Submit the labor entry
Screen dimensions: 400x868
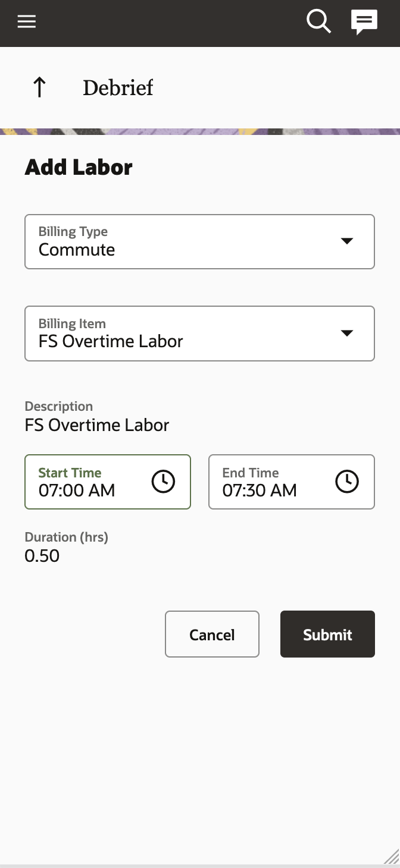pyautogui.click(x=327, y=634)
